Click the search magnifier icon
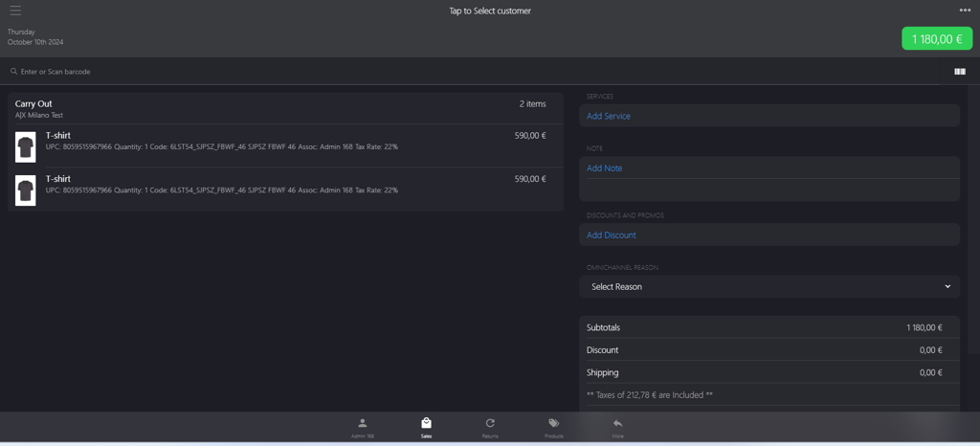The image size is (980, 446). click(13, 72)
